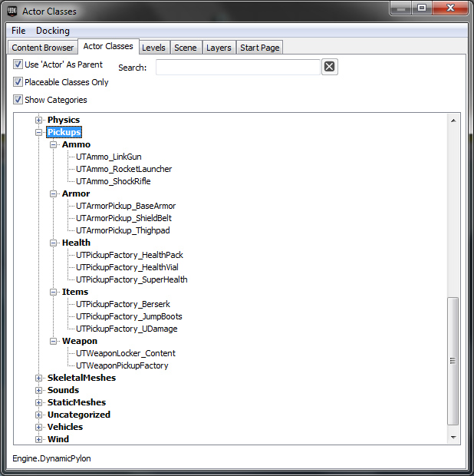The width and height of the screenshot is (474, 476).
Task: Click the Engine.DynamicPylon status text
Action: click(51, 458)
